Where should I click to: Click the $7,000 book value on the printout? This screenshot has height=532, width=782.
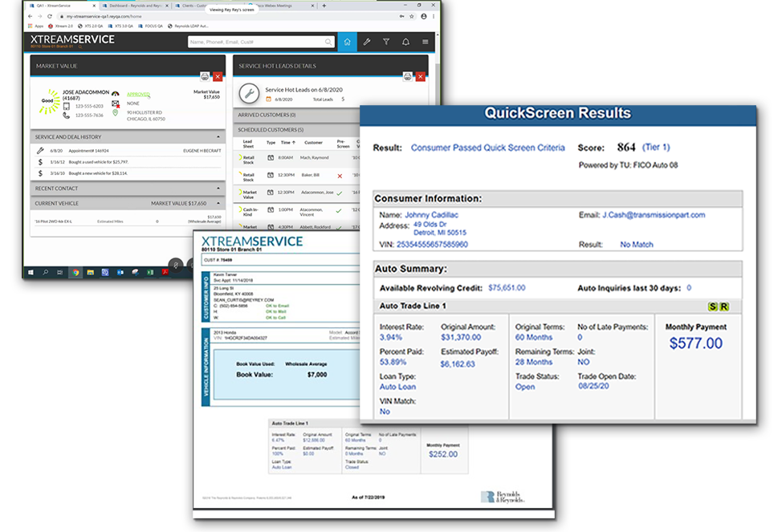point(317,375)
